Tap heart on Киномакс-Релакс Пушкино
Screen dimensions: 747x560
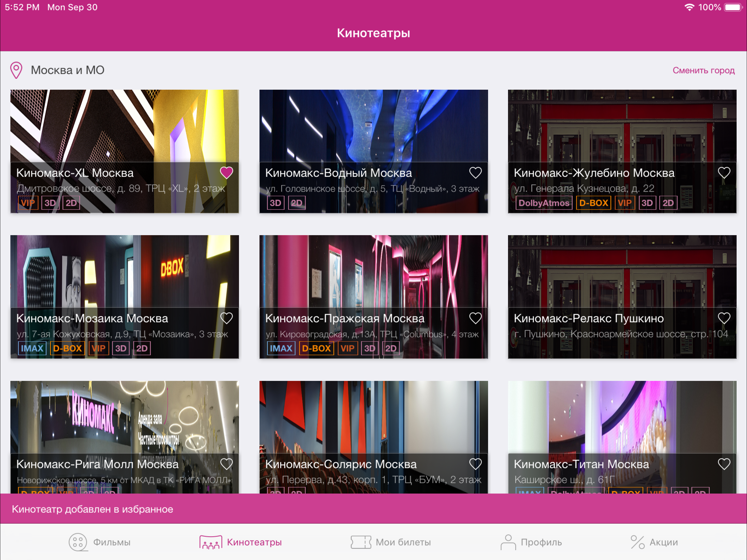click(724, 318)
